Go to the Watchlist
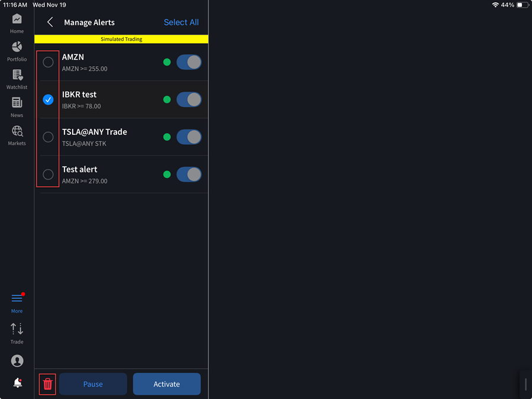The width and height of the screenshot is (532, 399). coord(17,79)
